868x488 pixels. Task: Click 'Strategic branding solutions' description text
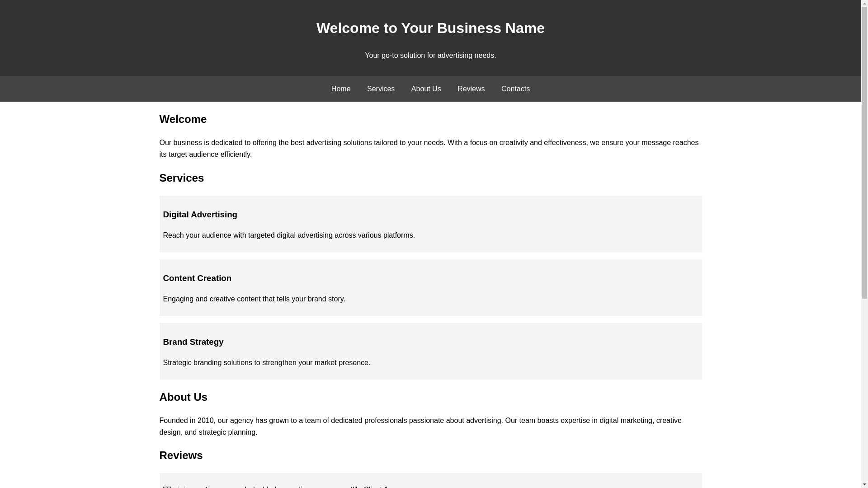click(266, 363)
